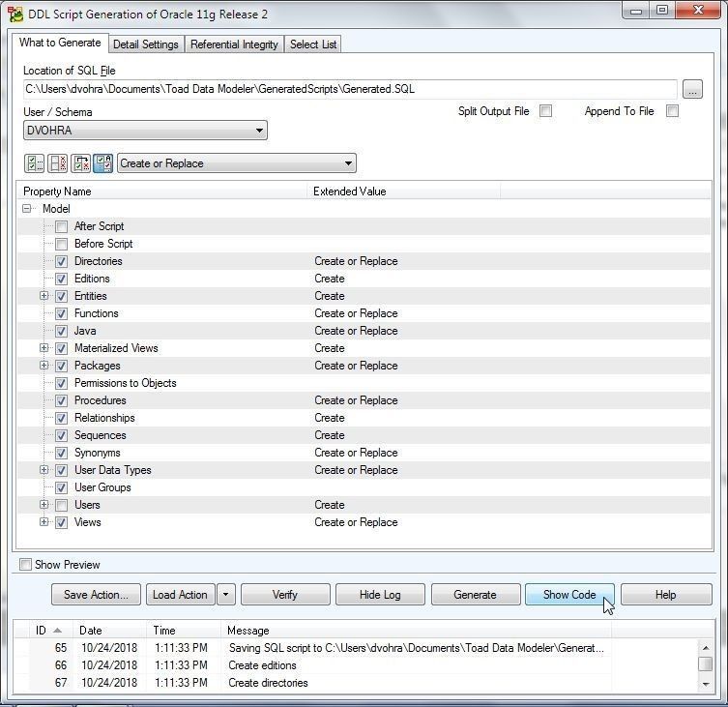
Task: Click the Date column header in log
Action: tap(110, 631)
